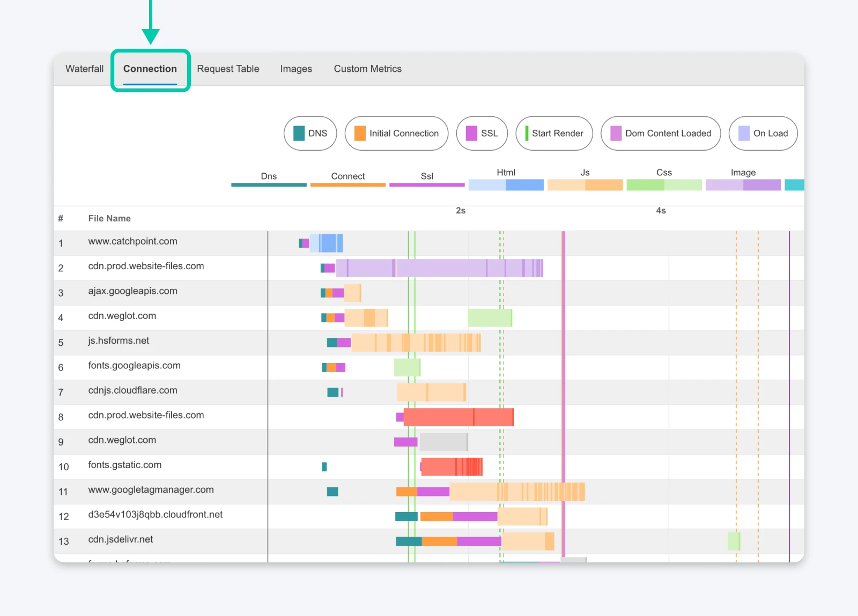Viewport: 858px width, 616px height.
Task: Click the Dom Content Loaded legend icon
Action: tap(616, 133)
